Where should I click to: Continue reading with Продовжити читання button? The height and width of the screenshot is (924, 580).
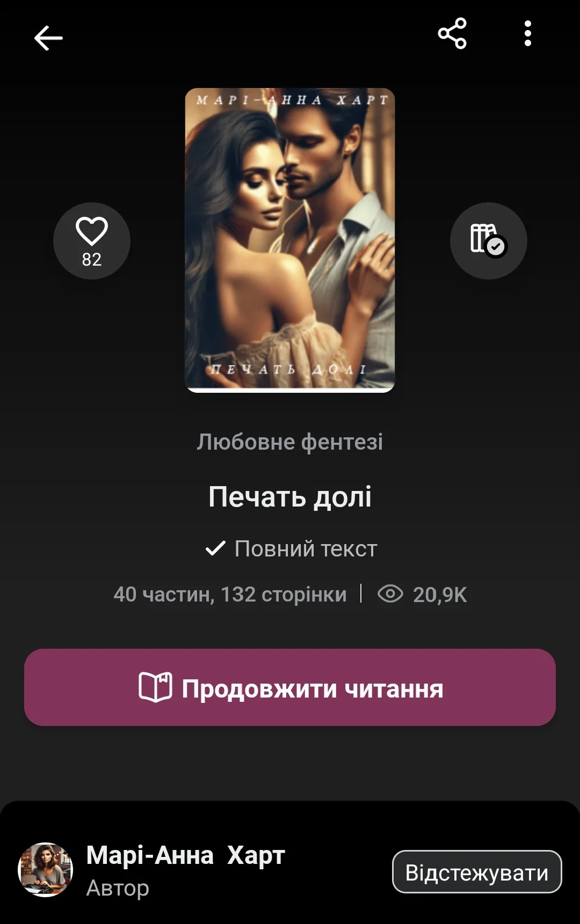click(290, 687)
